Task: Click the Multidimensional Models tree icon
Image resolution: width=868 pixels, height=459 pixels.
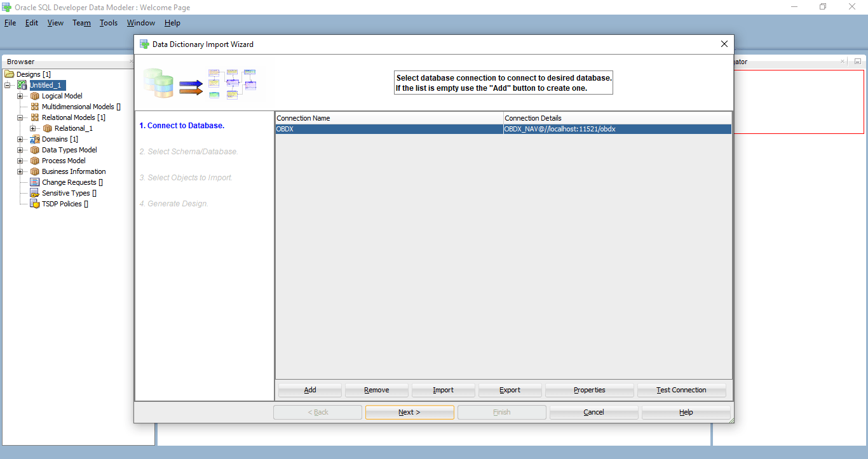Action: [35, 107]
